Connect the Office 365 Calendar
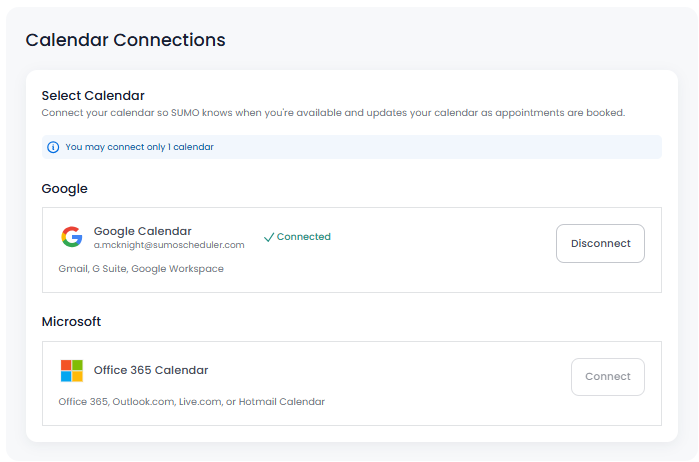This screenshot has width=699, height=462. pos(608,377)
